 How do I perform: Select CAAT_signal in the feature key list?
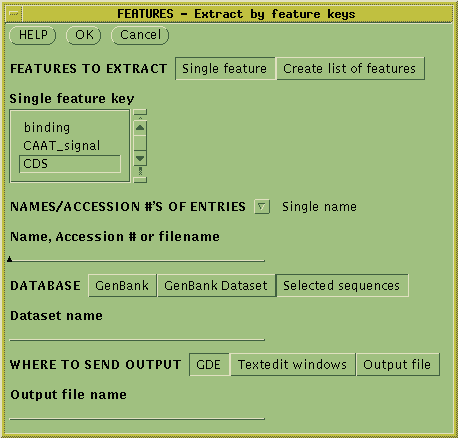[62, 146]
